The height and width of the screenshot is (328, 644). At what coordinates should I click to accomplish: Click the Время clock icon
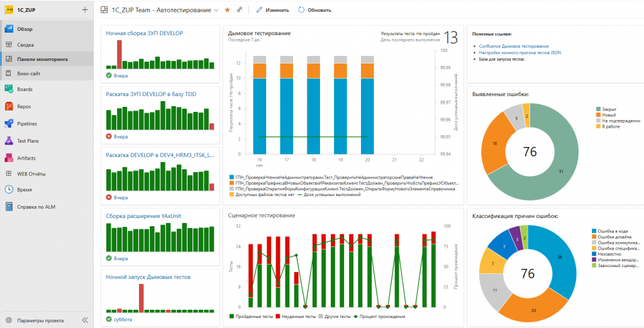tap(9, 190)
